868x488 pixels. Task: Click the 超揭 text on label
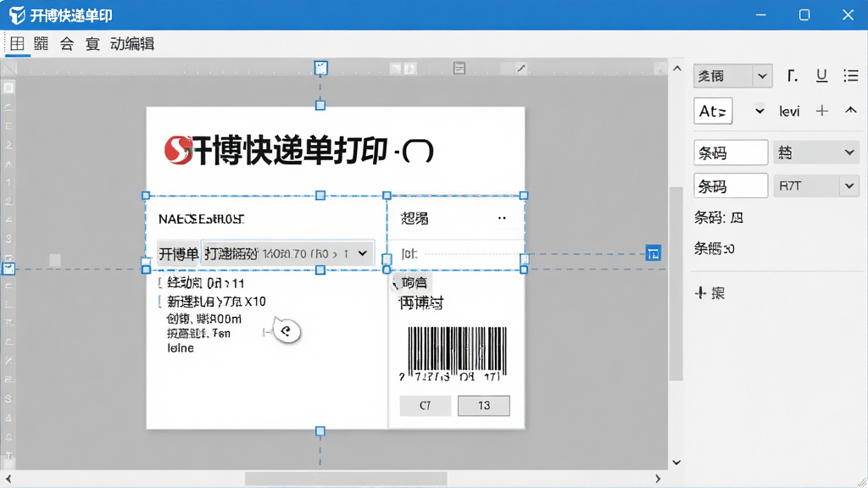[414, 218]
